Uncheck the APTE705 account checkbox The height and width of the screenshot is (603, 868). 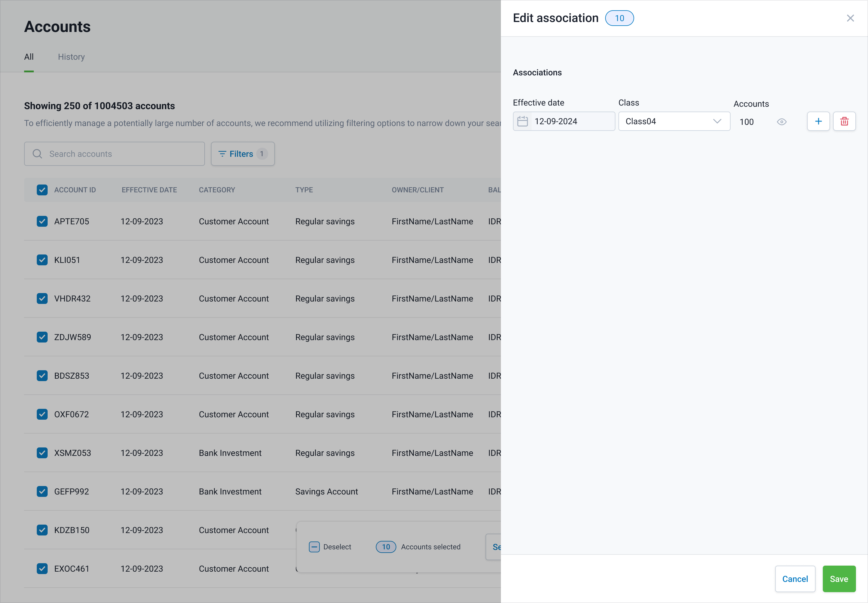point(42,221)
